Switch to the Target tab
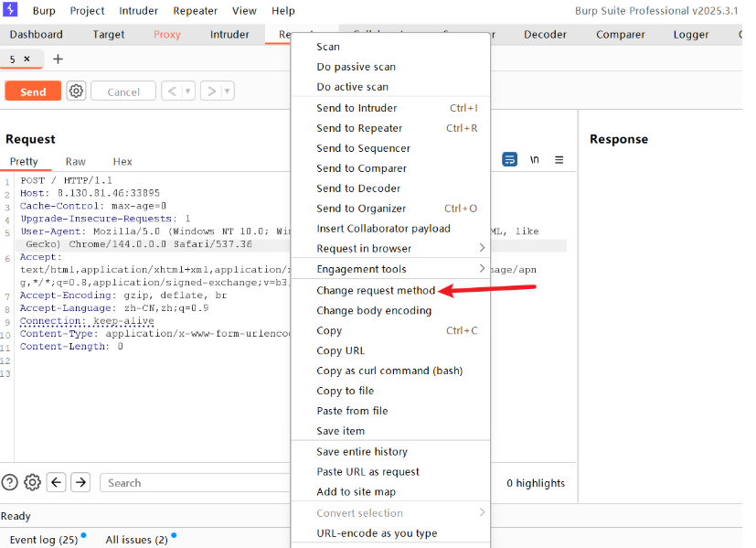The height and width of the screenshot is (548, 756). (109, 34)
